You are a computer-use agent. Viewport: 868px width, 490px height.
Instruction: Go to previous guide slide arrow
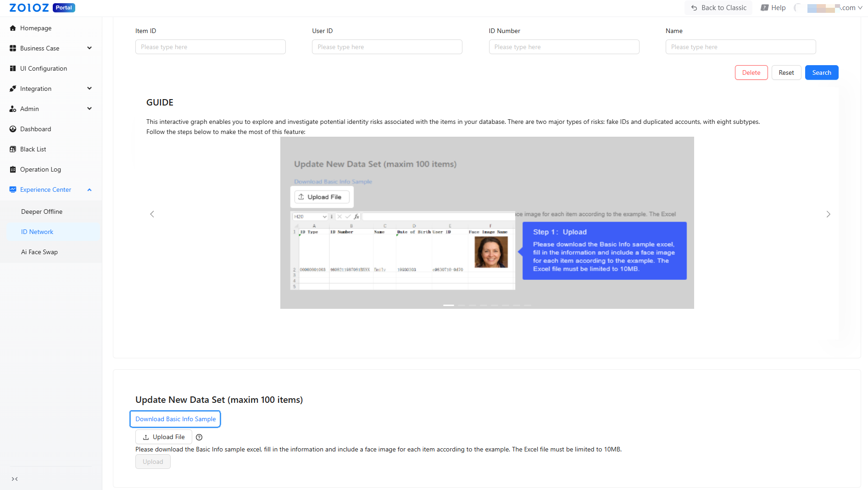(152, 214)
